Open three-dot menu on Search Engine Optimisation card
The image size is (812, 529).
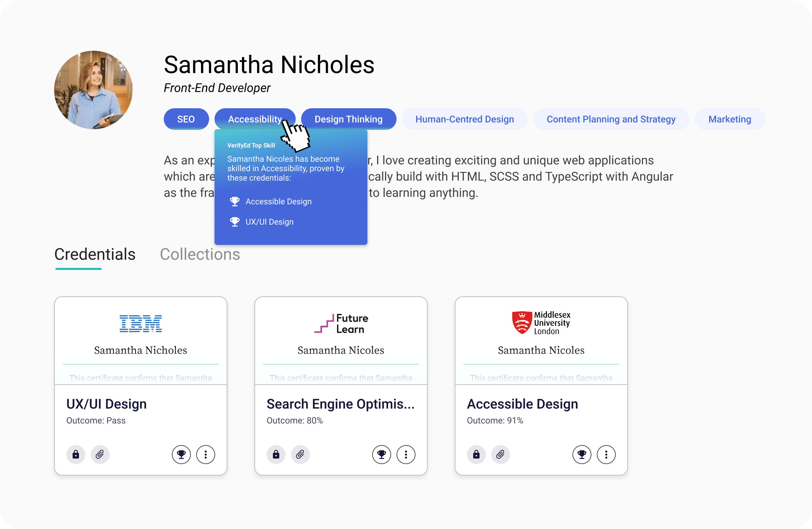[x=406, y=454]
